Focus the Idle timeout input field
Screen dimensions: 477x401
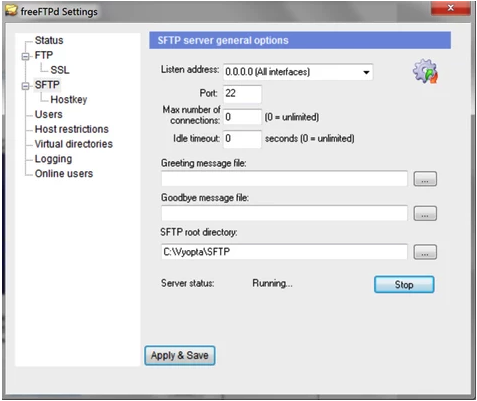tap(242, 138)
